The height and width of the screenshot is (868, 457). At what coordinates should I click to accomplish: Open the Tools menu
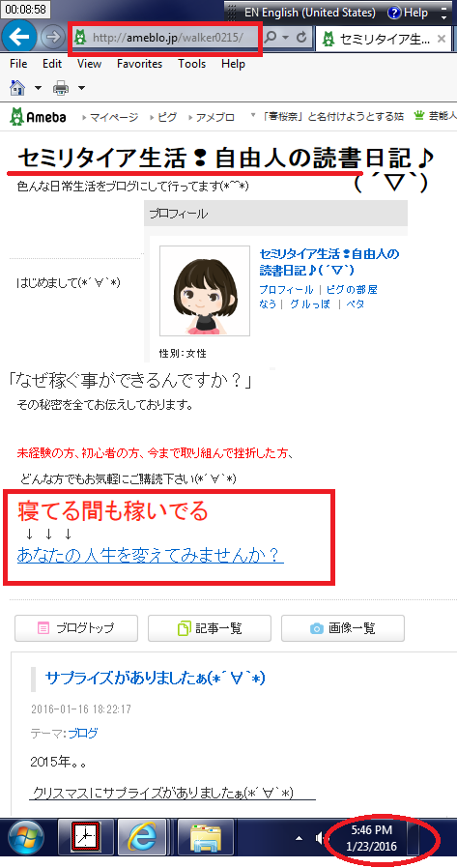tap(191, 64)
